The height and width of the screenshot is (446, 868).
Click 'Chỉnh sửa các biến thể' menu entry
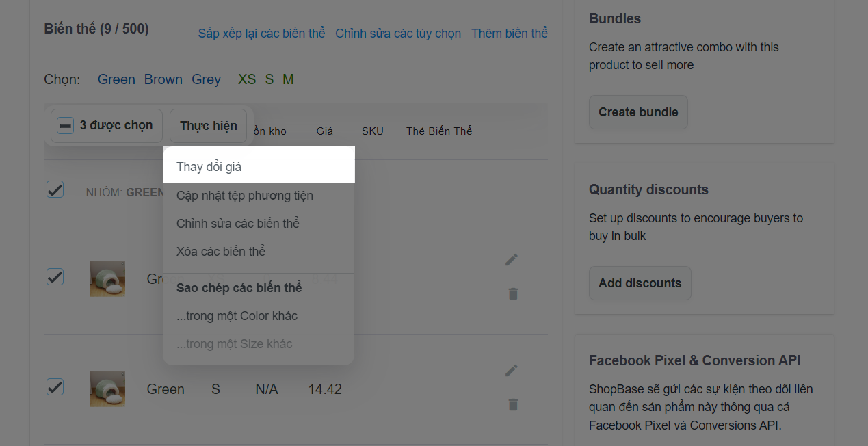pos(237,224)
